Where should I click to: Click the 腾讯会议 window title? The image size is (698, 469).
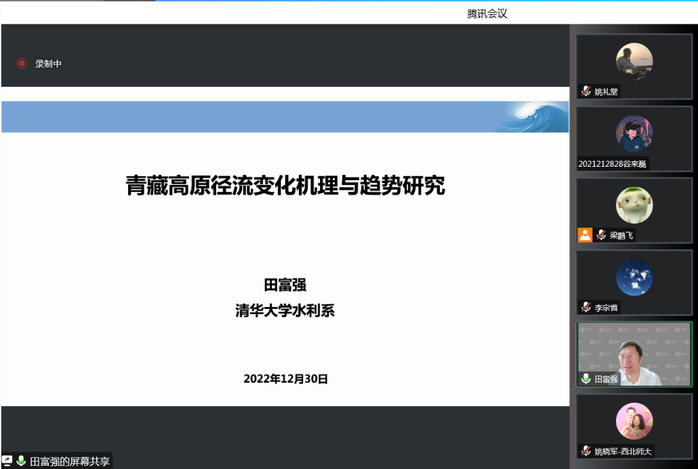click(x=487, y=13)
